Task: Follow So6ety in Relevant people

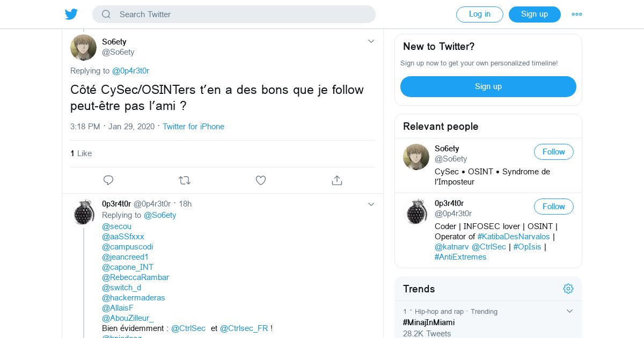Action: pos(553,152)
